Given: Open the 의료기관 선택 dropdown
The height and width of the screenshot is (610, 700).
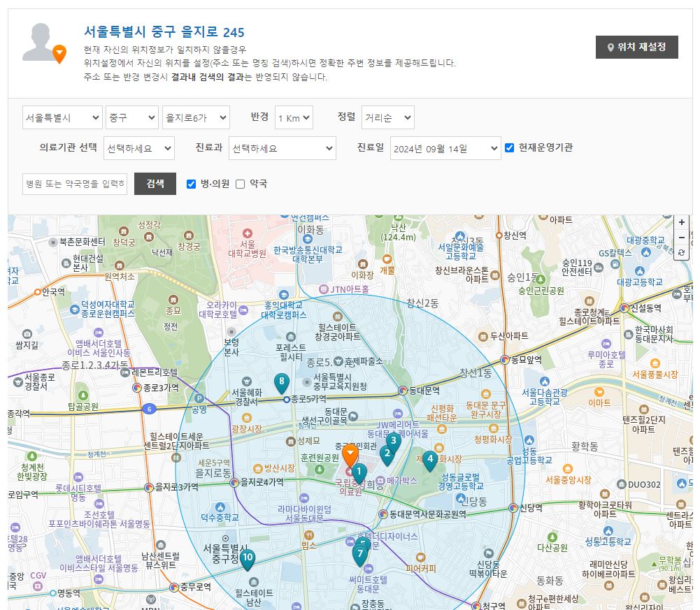Looking at the screenshot, I should pos(139,148).
